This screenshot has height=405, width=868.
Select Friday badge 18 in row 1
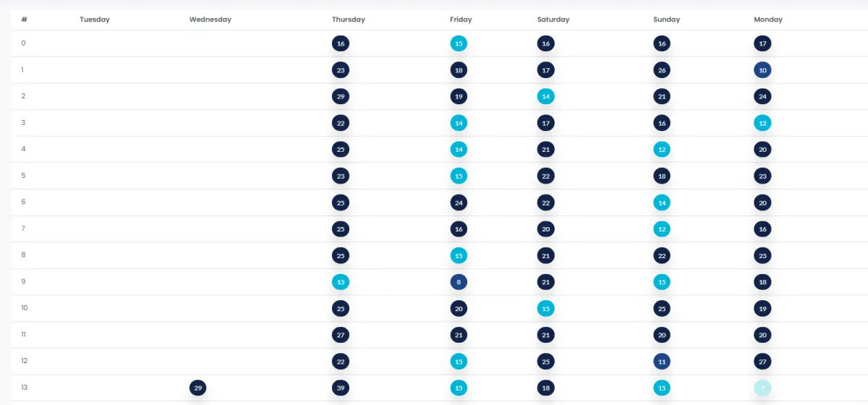point(459,70)
